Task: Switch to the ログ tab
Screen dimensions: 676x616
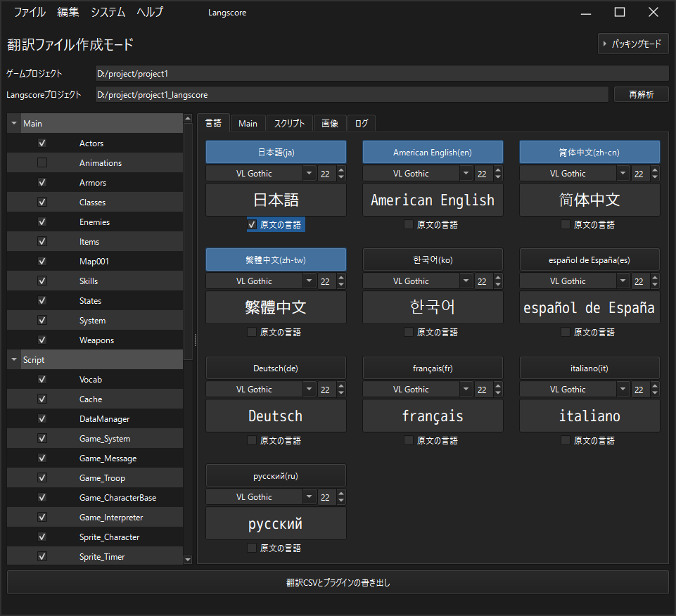Action: tap(362, 124)
